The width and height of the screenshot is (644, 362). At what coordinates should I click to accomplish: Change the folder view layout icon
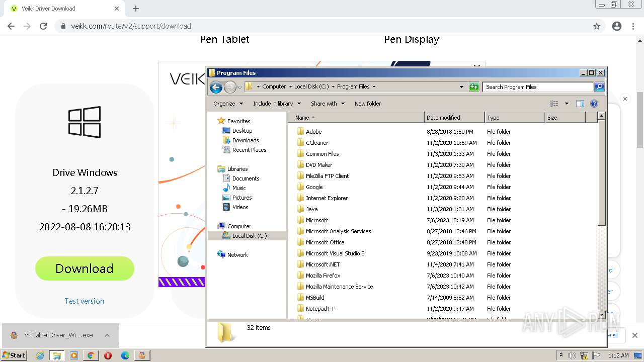[x=554, y=104]
